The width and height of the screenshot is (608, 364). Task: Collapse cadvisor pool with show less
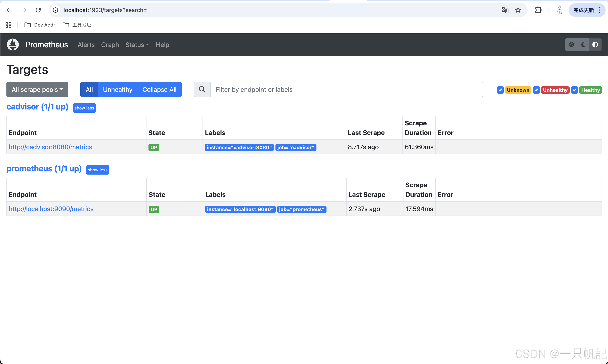point(84,108)
